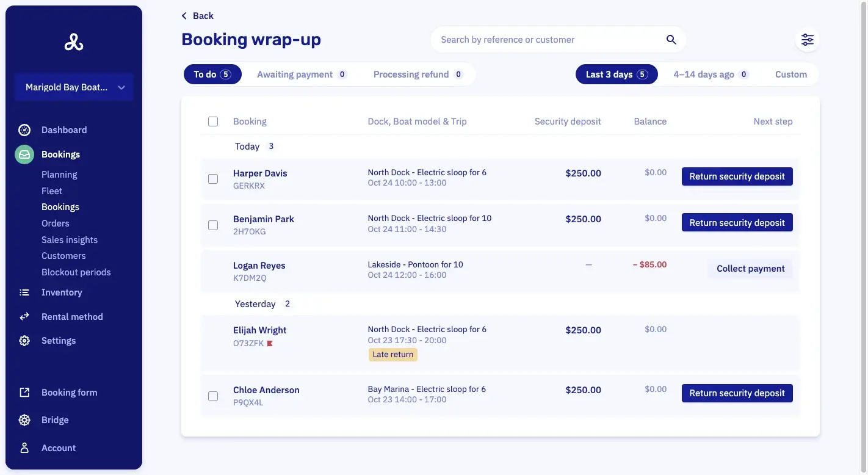Image resolution: width=868 pixels, height=475 pixels.
Task: Click the Bridge ship wheel icon
Action: pos(24,420)
